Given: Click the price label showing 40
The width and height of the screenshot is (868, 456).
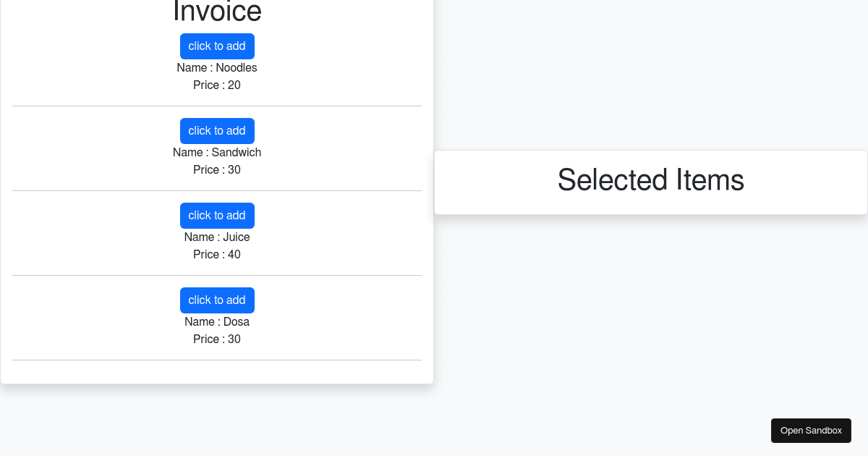Looking at the screenshot, I should (217, 254).
